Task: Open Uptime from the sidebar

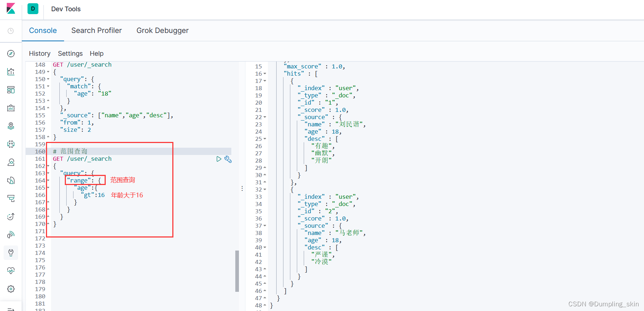Action: [x=11, y=217]
